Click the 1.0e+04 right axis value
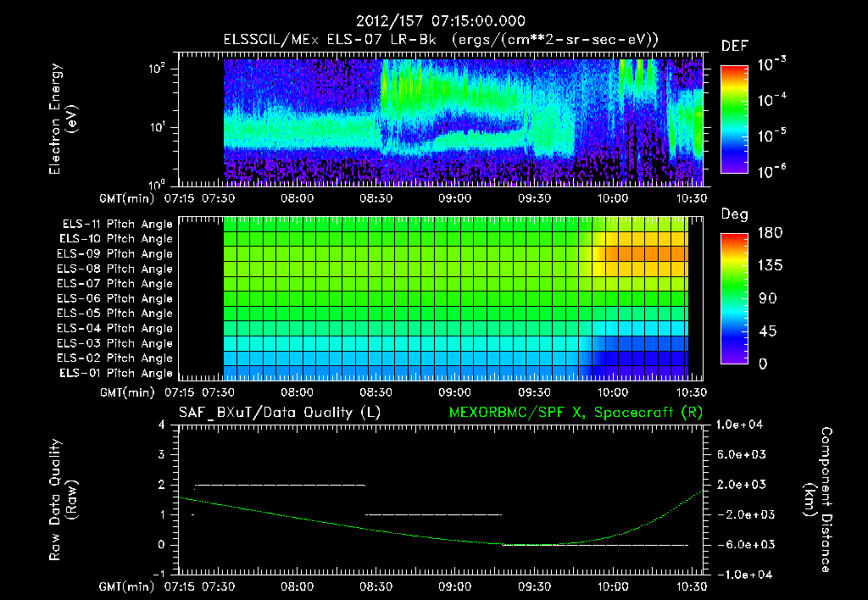This screenshot has height=600, width=868. click(739, 425)
